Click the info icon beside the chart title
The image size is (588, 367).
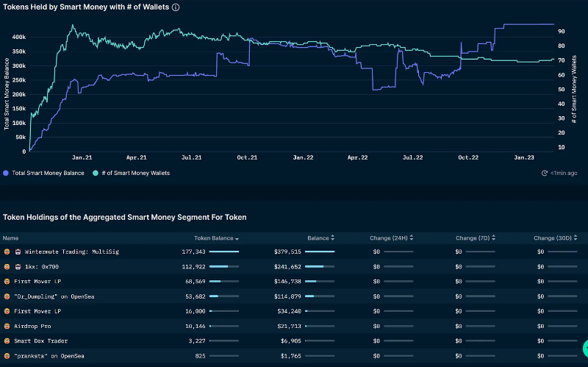[176, 7]
